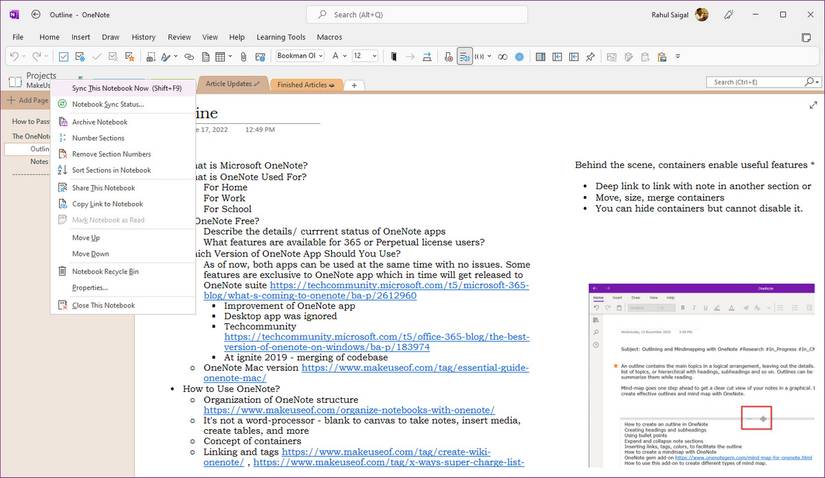Image resolution: width=825 pixels, height=478 pixels.
Task: Select the Article Updates section tab
Action: click(232, 84)
